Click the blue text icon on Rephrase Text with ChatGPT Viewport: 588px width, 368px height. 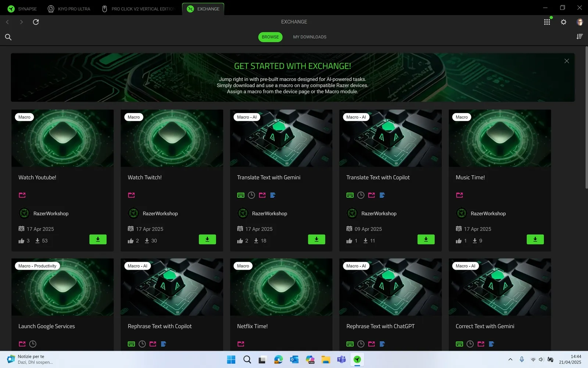pyautogui.click(x=382, y=344)
